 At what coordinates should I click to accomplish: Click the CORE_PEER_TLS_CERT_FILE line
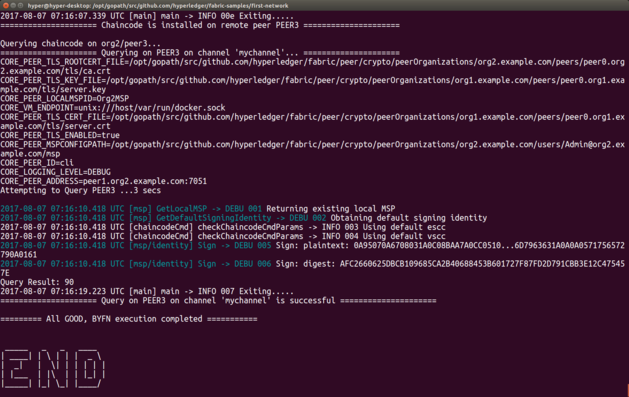point(312,122)
